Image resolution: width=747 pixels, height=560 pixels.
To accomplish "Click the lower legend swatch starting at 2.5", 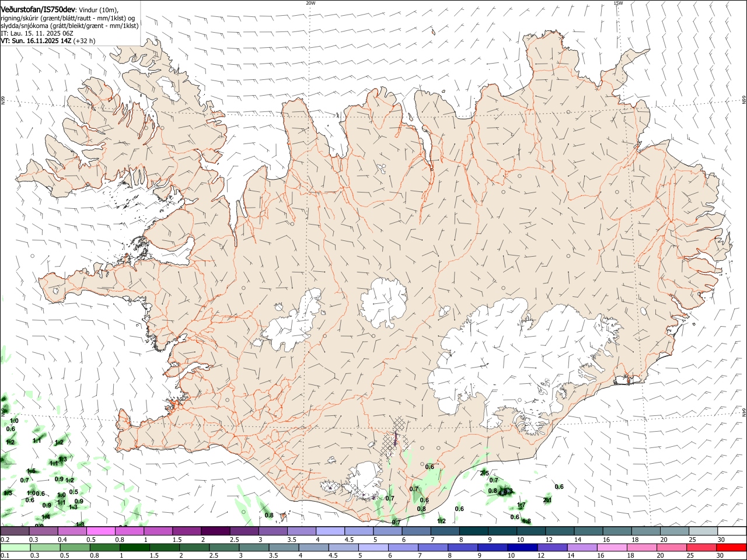I will coord(224,547).
